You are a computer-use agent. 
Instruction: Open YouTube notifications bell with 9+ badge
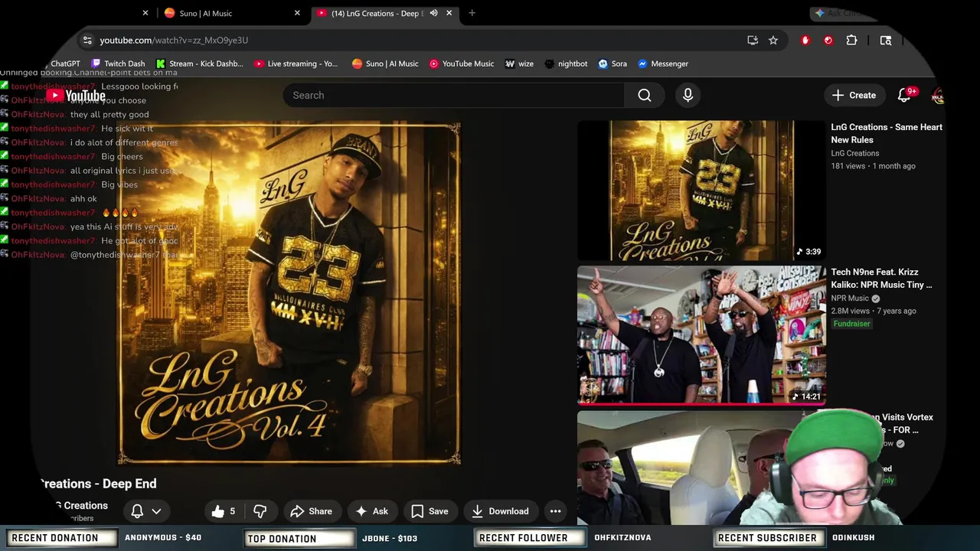(905, 95)
